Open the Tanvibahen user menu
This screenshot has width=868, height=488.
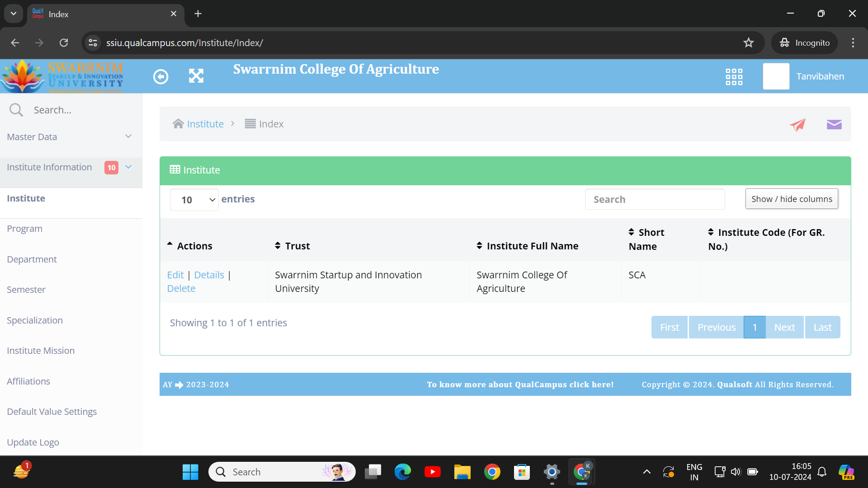tap(820, 76)
